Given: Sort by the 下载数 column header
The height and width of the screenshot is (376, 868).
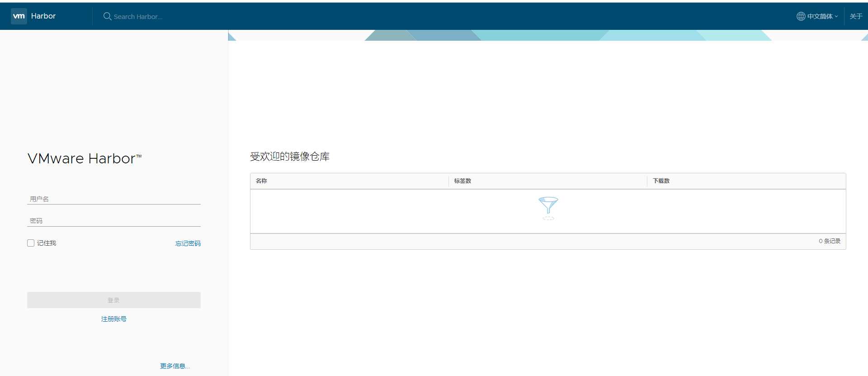Looking at the screenshot, I should tap(661, 181).
